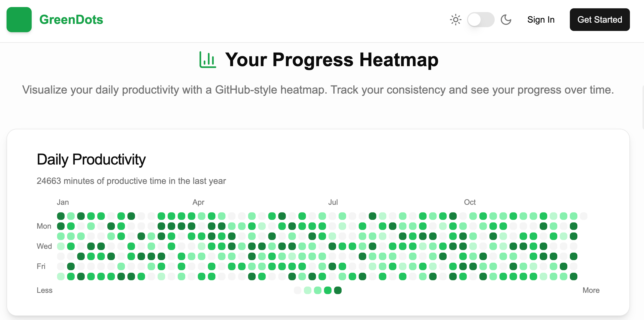Select the darkest green legend swatch

click(x=338, y=290)
